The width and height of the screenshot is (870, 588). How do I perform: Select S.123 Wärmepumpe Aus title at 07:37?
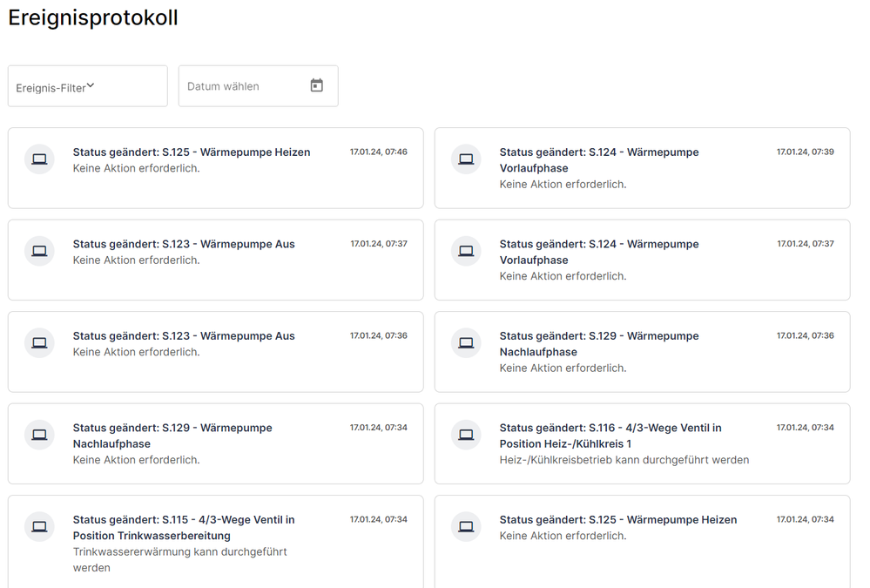pos(184,244)
